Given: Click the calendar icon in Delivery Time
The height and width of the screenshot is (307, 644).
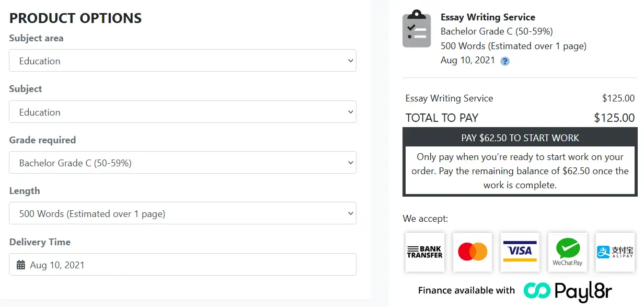Looking at the screenshot, I should pyautogui.click(x=20, y=264).
